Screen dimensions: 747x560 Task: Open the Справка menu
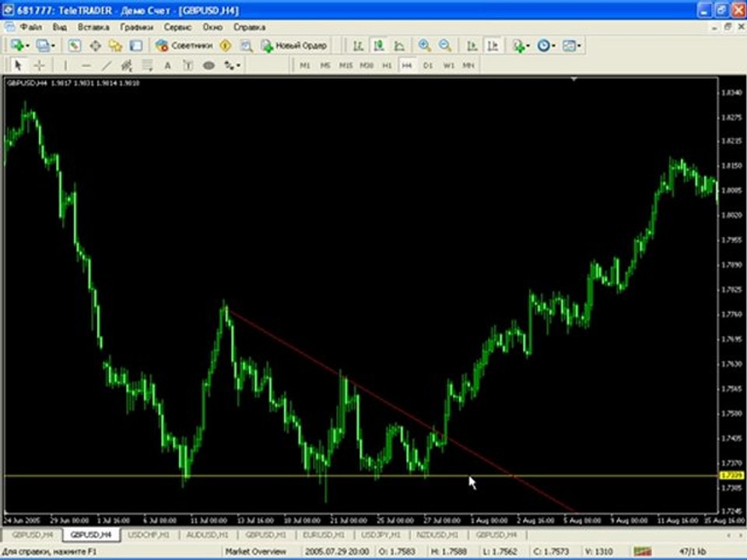pos(249,27)
